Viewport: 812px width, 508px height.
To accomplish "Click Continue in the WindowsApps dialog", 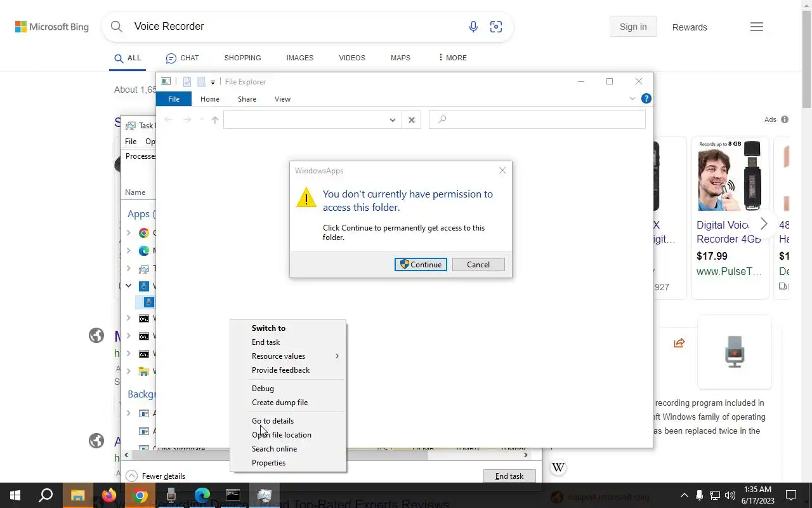I will (x=421, y=265).
